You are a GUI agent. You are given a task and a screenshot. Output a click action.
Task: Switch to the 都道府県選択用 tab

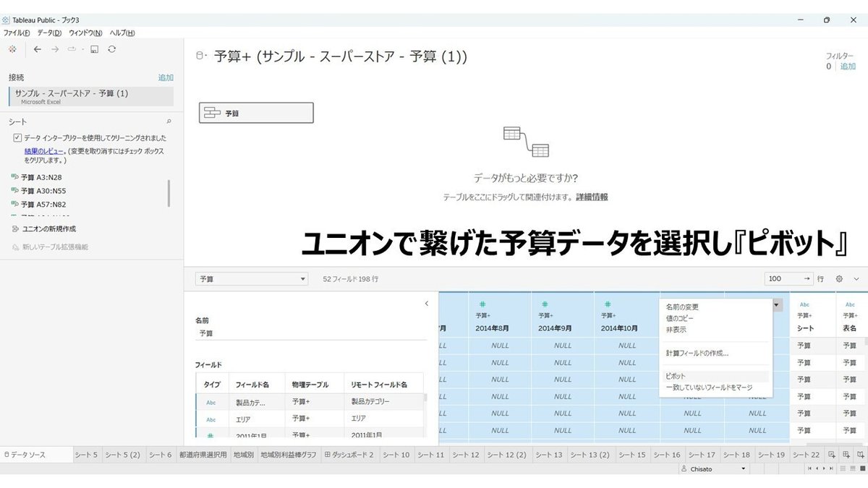pos(203,455)
